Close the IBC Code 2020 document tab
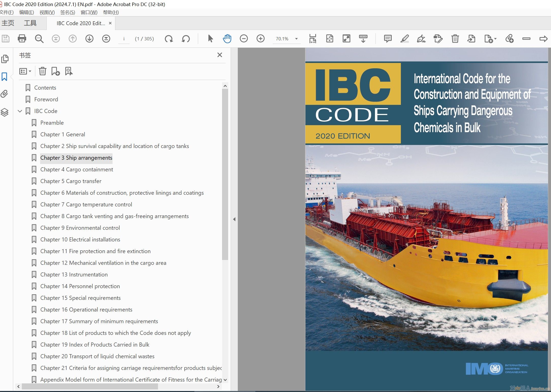551x392 pixels. click(110, 23)
